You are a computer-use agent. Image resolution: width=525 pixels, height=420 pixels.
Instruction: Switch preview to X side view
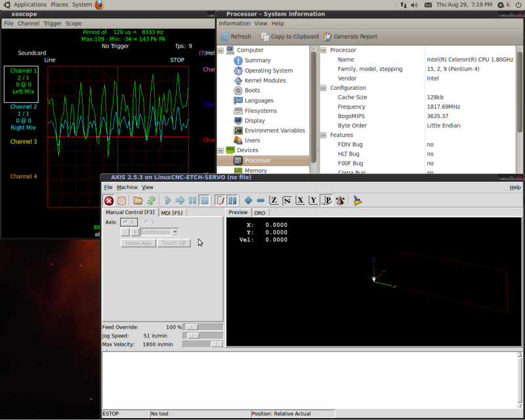[x=300, y=201]
